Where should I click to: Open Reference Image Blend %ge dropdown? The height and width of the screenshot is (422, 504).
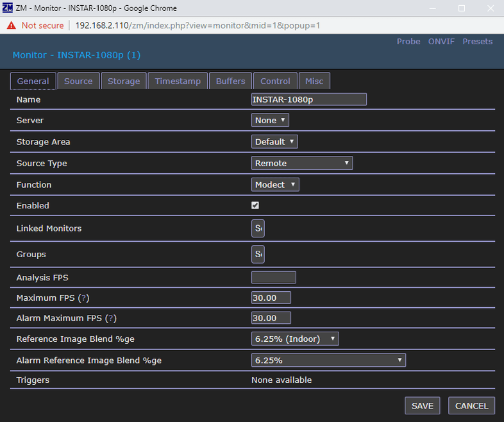[295, 339]
